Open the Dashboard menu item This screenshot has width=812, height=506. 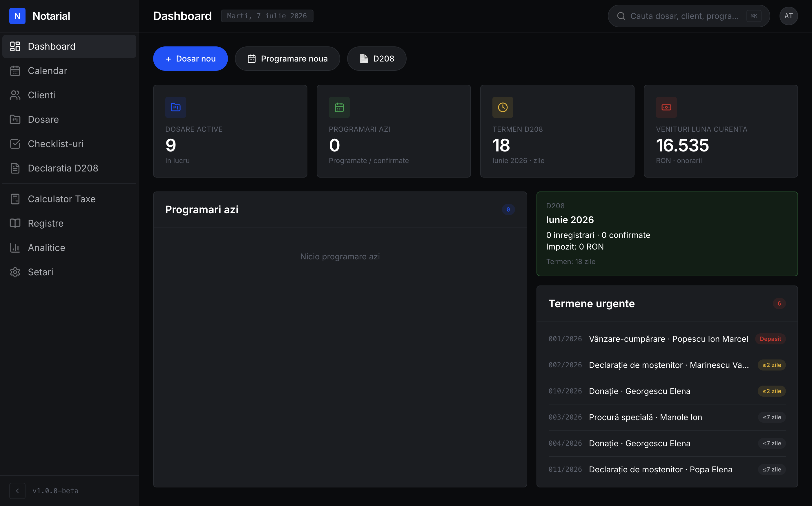[69, 46]
